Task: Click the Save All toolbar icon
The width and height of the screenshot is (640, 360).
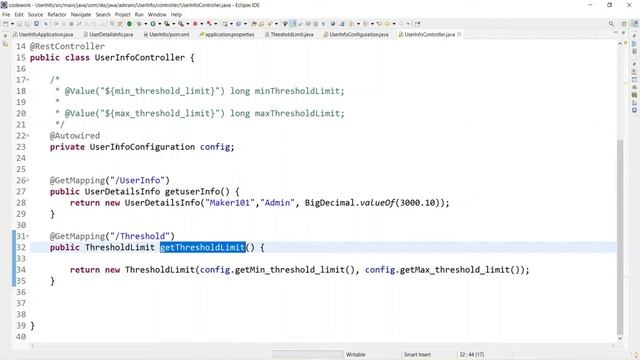Action: tap(27, 24)
